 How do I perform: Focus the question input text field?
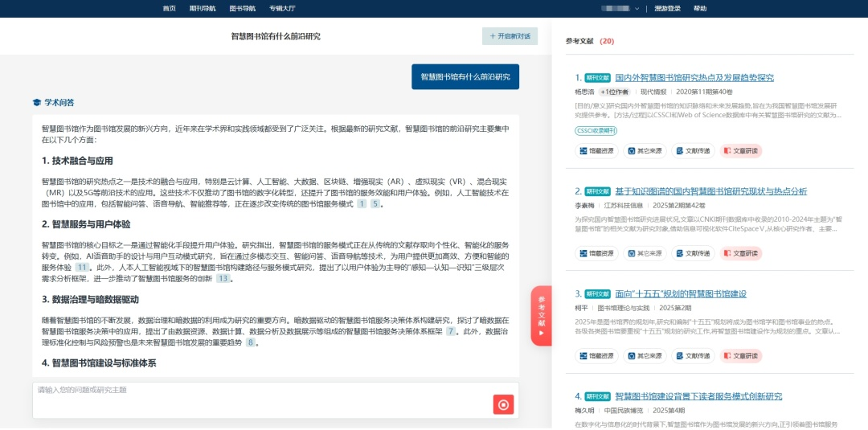click(257, 399)
